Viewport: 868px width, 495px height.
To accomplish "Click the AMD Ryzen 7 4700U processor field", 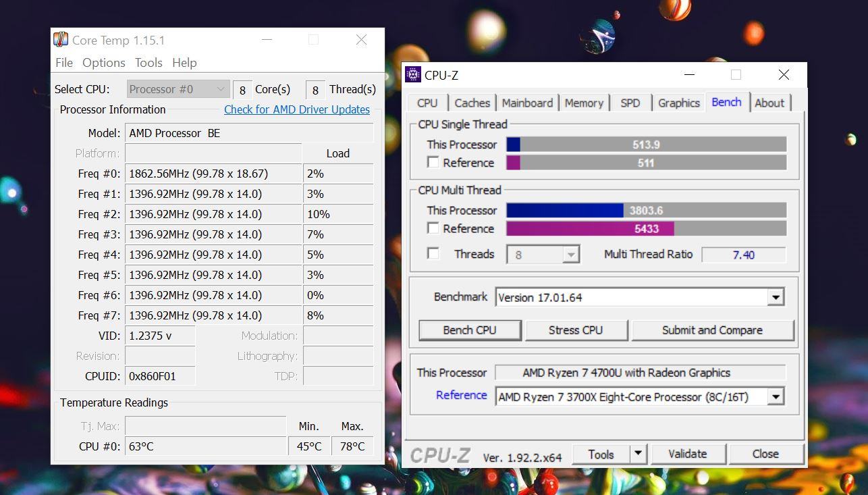I will tap(640, 373).
